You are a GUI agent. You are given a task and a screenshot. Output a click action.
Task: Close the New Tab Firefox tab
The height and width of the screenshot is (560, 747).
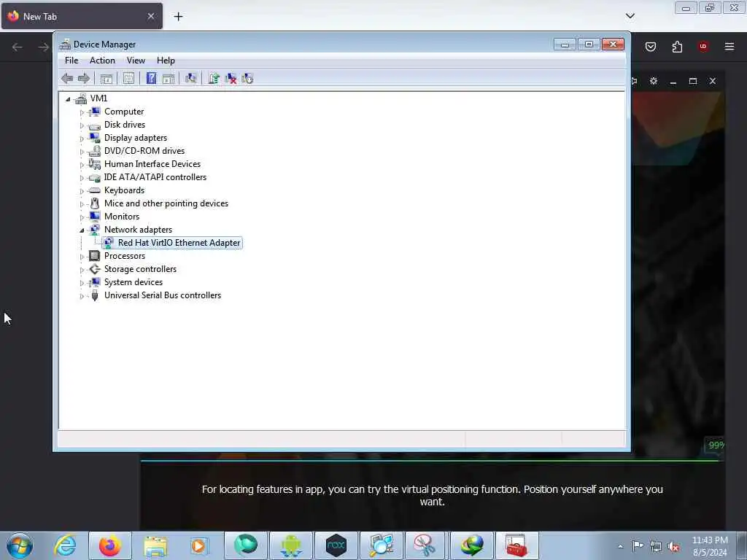150,16
